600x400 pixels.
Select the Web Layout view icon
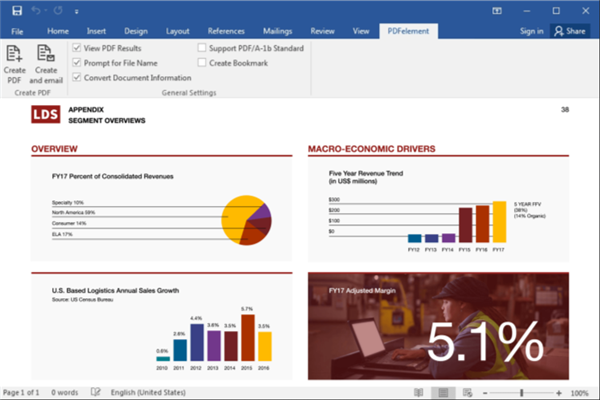pos(469,392)
